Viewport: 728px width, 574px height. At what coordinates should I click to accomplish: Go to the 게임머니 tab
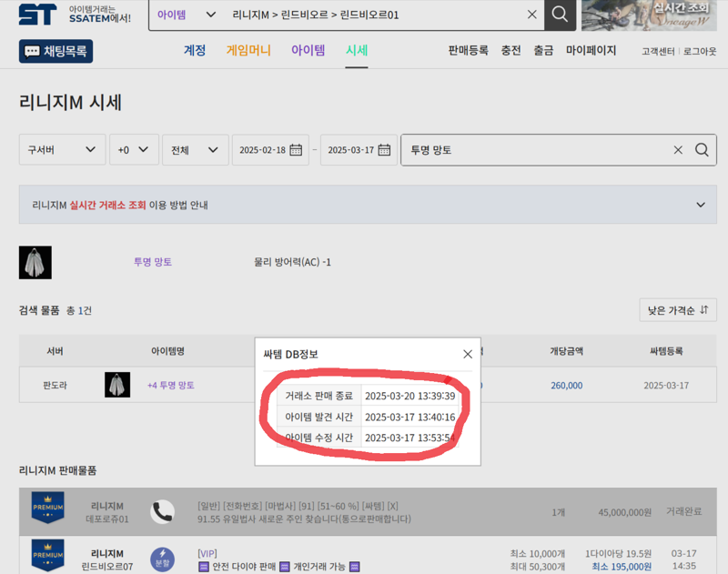(248, 50)
